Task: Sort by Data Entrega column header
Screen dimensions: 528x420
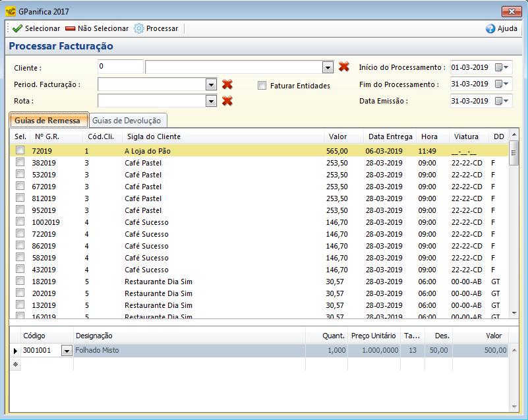Action: pyautogui.click(x=390, y=136)
